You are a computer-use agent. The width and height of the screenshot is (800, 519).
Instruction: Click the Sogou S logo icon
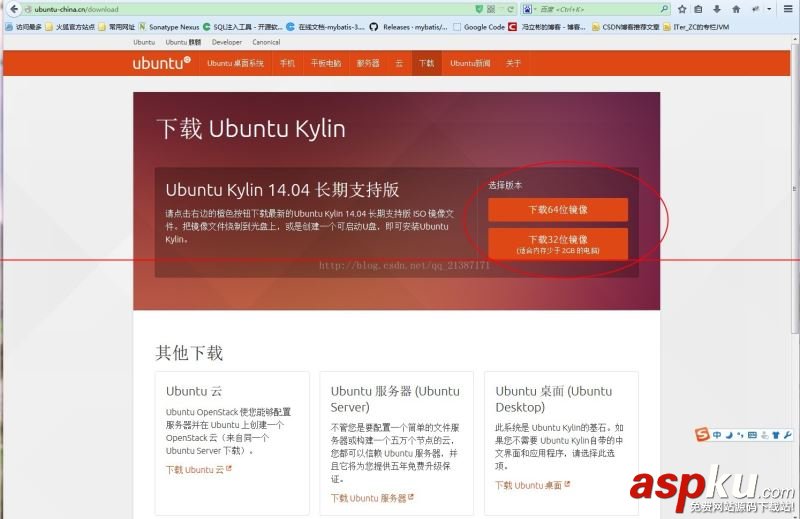click(702, 434)
